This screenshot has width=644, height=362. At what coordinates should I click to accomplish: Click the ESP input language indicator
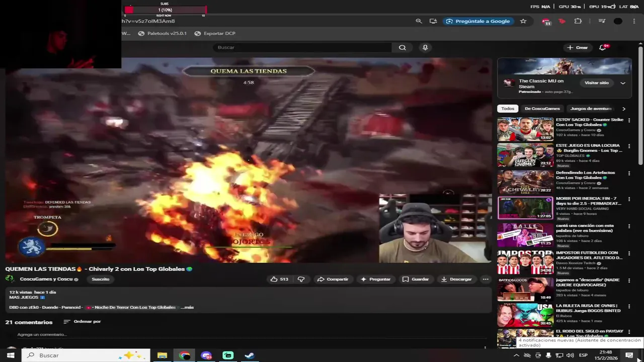(584, 355)
